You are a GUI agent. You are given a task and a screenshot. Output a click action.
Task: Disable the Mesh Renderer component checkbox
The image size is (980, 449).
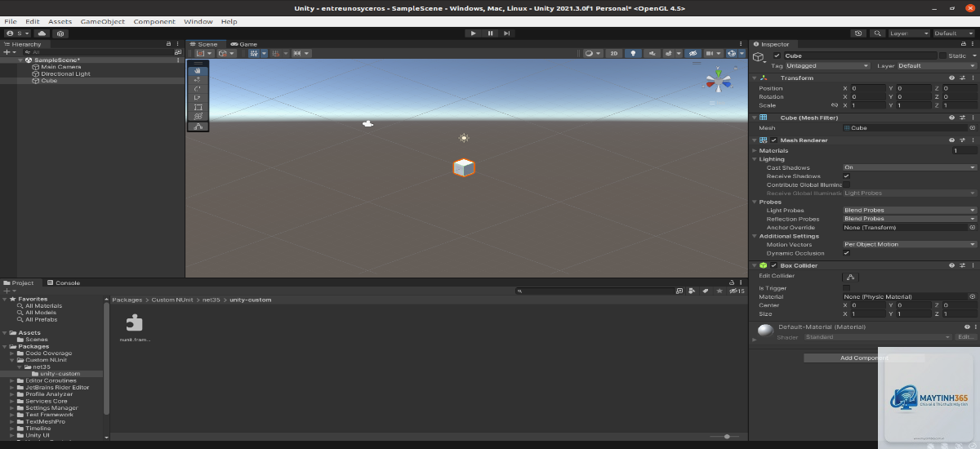(773, 140)
